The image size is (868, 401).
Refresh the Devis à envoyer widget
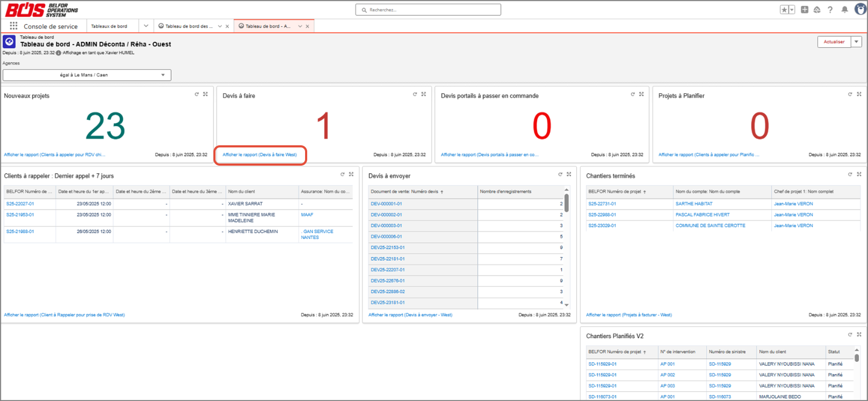(x=560, y=174)
